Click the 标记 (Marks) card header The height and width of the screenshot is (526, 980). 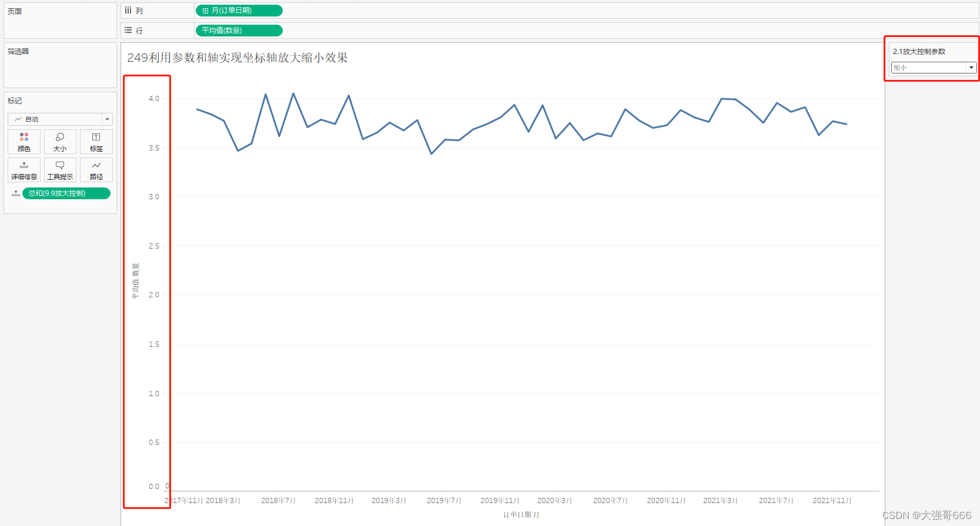[15, 101]
